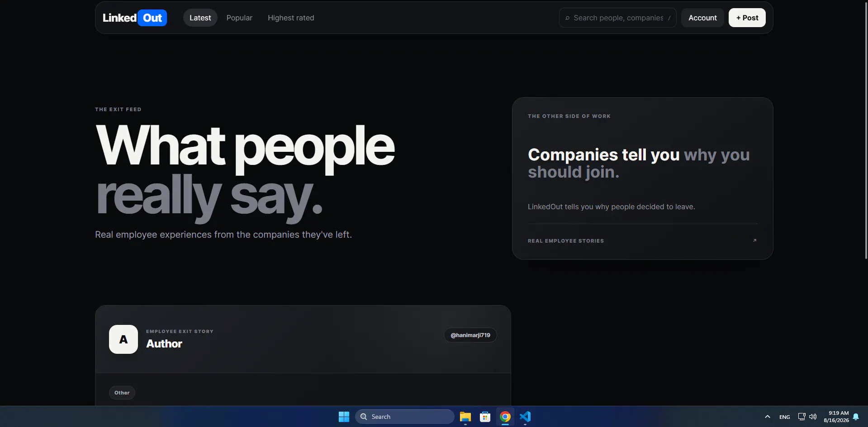Click the Real Employee Stories link
868x427 pixels.
coord(566,241)
